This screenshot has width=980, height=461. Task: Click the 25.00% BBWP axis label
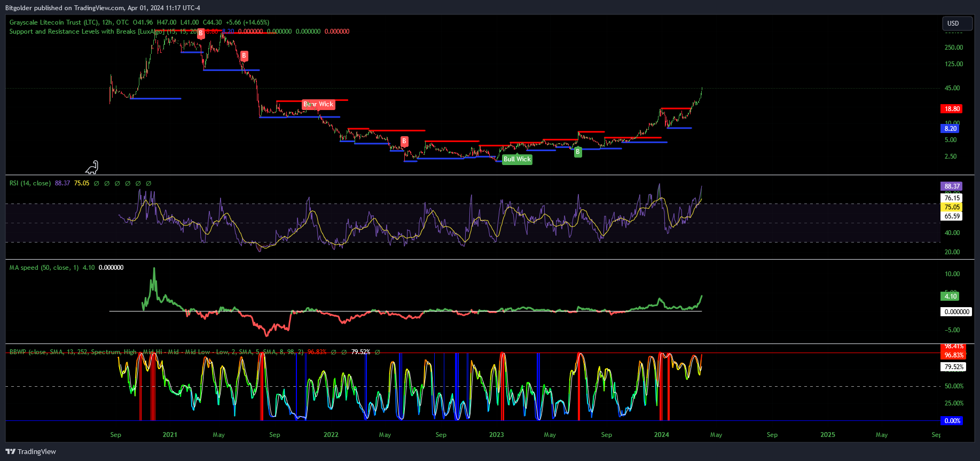click(954, 403)
